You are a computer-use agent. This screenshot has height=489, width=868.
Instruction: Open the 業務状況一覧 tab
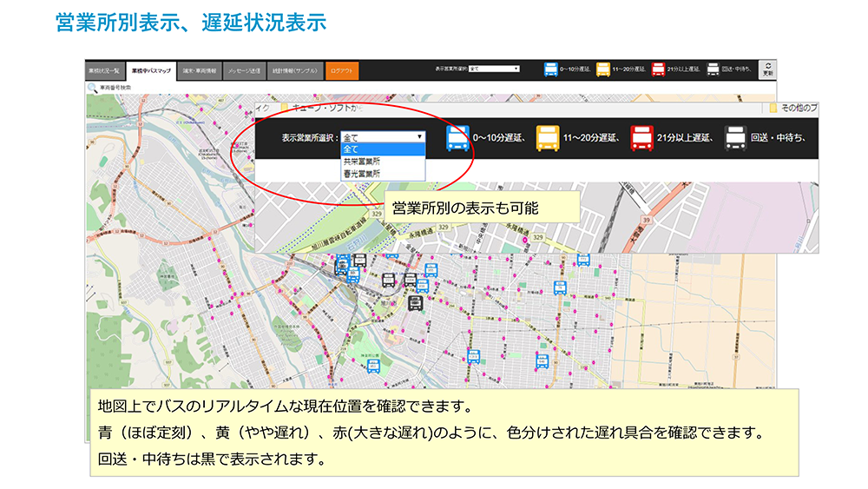pyautogui.click(x=104, y=71)
